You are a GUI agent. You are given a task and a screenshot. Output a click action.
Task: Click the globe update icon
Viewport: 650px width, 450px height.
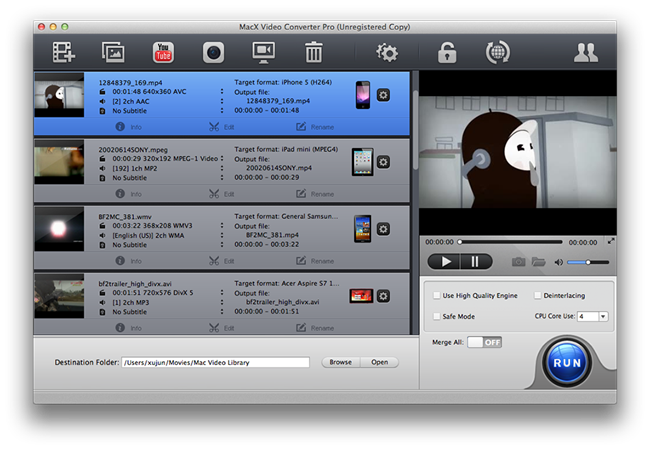498,52
